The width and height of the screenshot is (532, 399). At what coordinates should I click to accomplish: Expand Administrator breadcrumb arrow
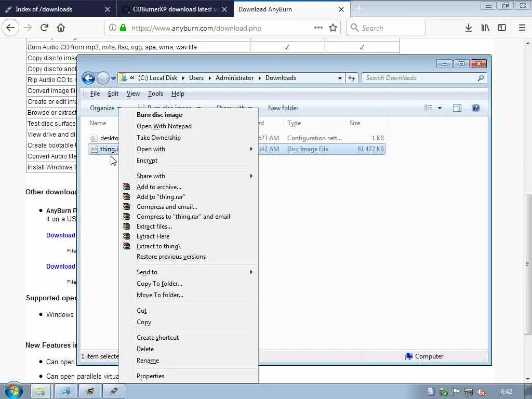tap(260, 78)
